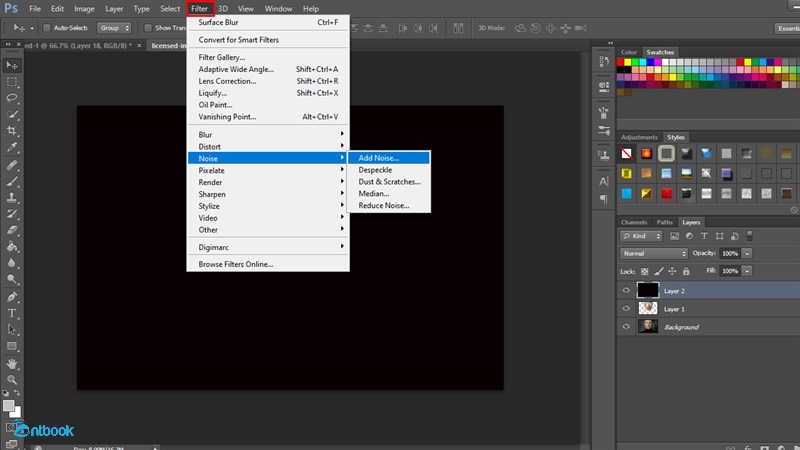Open the Paragraph panel icon
Viewport: 800px width, 450px height.
coord(604,198)
